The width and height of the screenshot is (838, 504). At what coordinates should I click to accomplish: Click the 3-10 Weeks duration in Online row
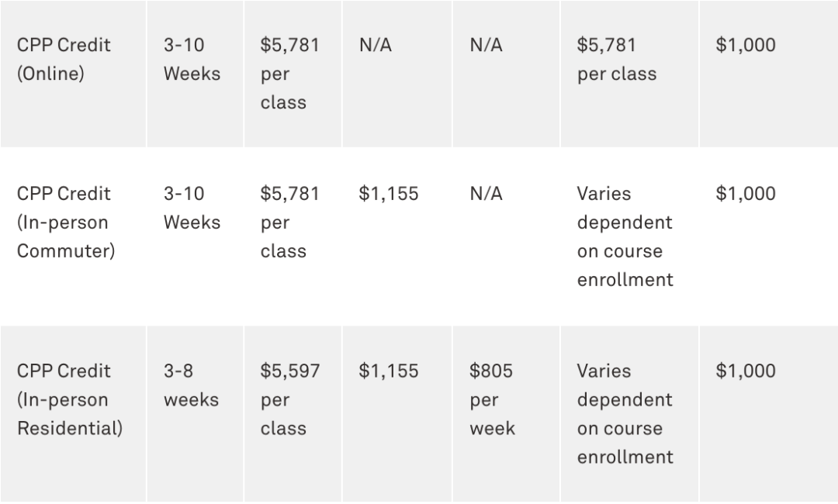pyautogui.click(x=191, y=60)
